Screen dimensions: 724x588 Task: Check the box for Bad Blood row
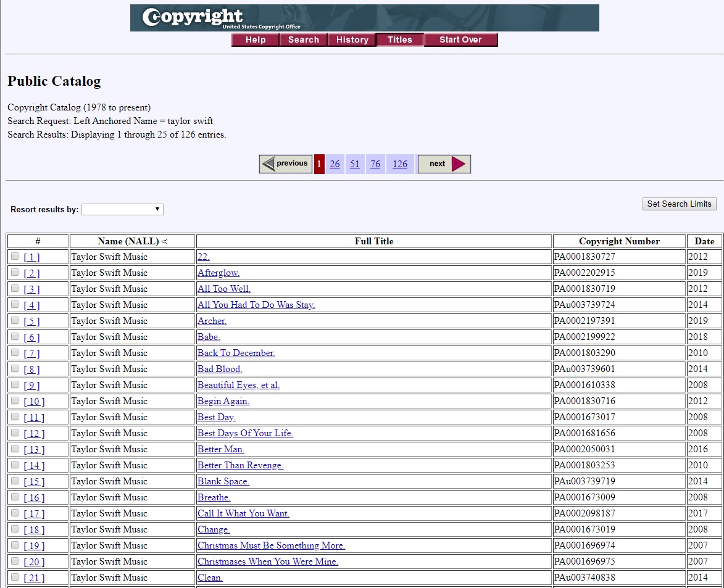(x=15, y=368)
